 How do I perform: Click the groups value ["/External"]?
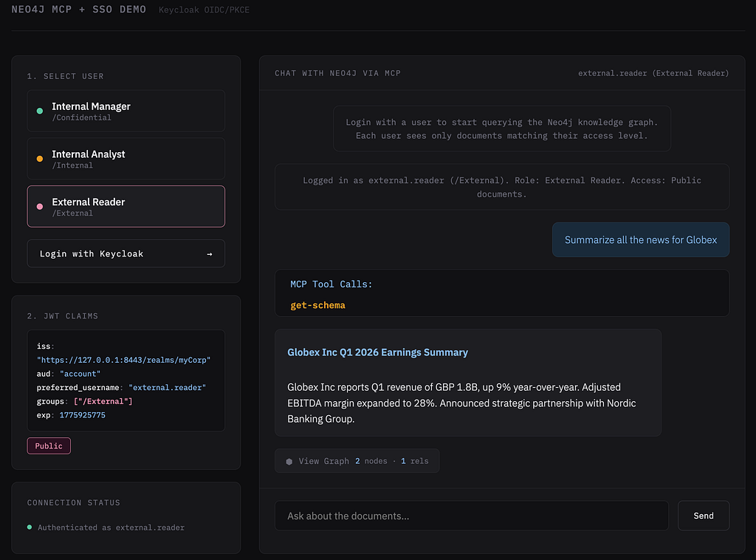click(x=103, y=401)
